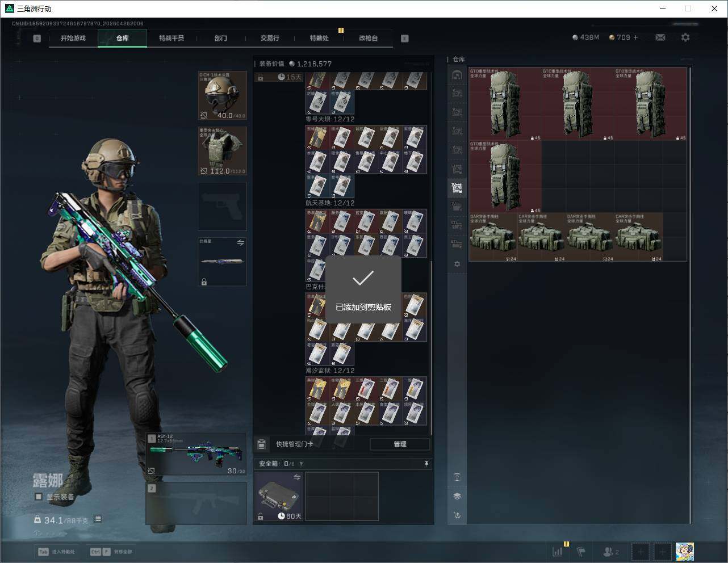
Task: Select the safe box case with 60天 timer
Action: coord(278,497)
